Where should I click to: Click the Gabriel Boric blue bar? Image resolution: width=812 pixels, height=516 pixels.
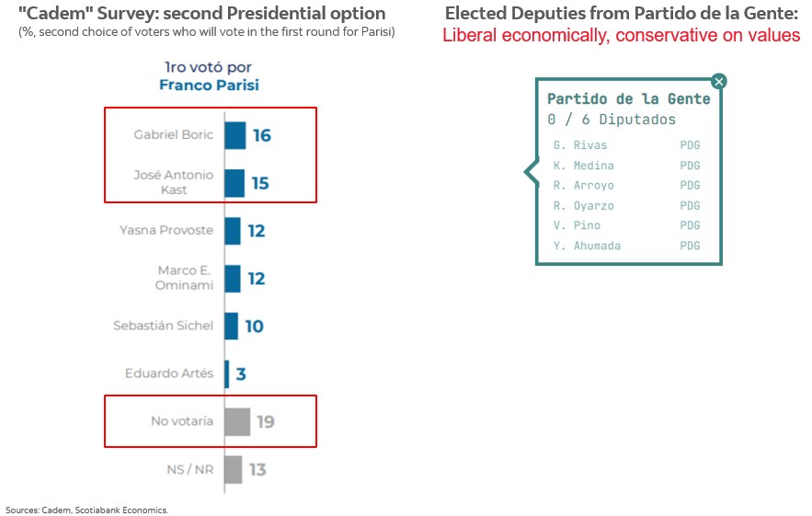point(235,135)
